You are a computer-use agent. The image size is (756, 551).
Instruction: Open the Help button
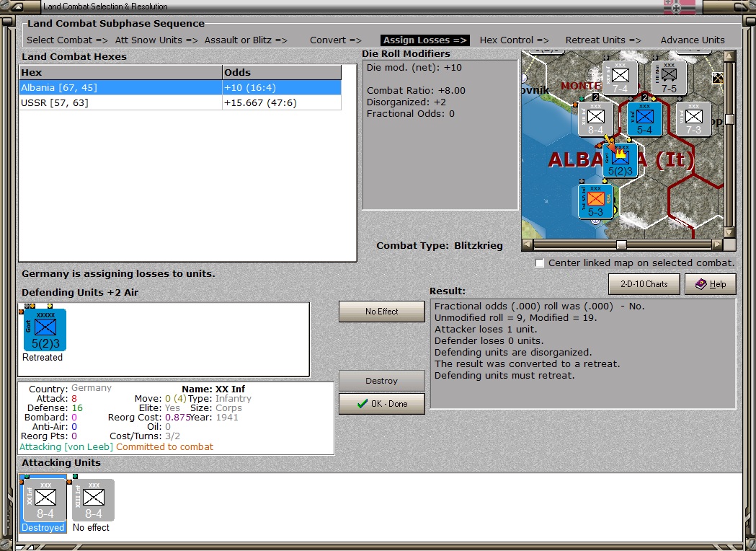pos(710,284)
